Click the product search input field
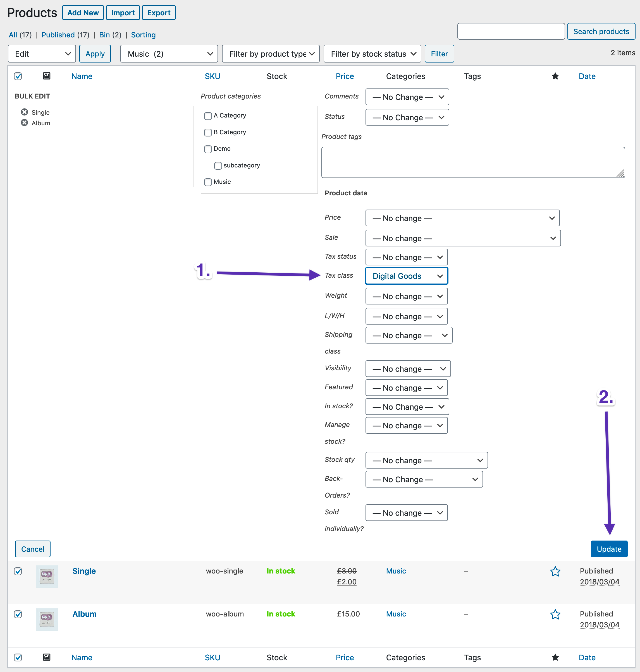 click(x=511, y=31)
